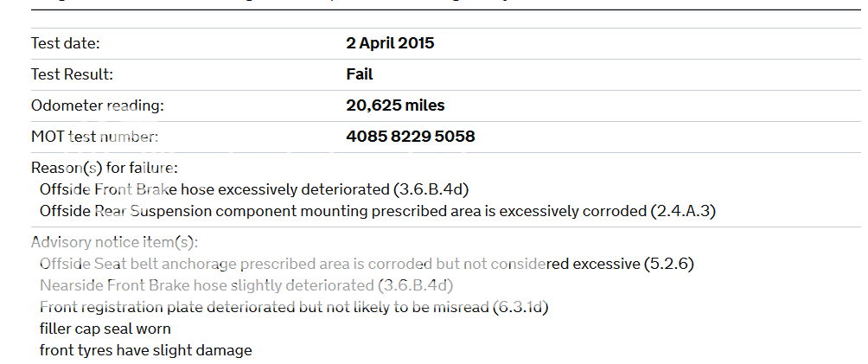Select the 5.2.6 reference code
Image resolution: width=868 pixels, height=364 pixels.
pos(669,263)
